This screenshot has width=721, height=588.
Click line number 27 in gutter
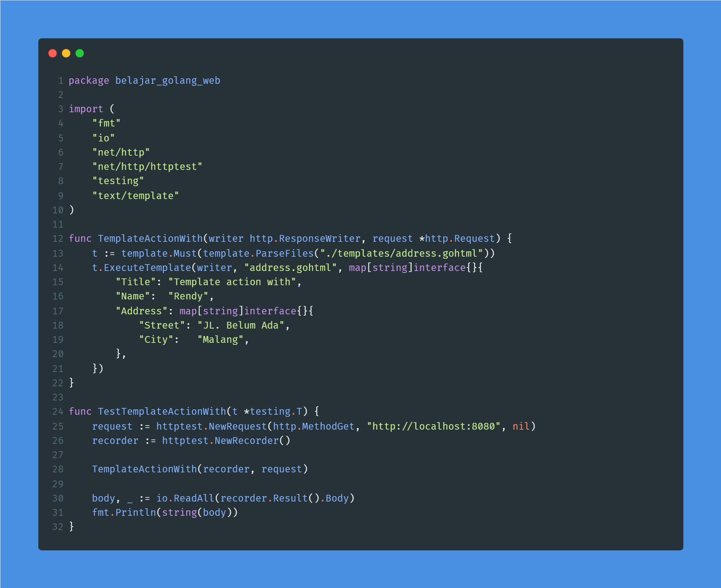pos(58,455)
